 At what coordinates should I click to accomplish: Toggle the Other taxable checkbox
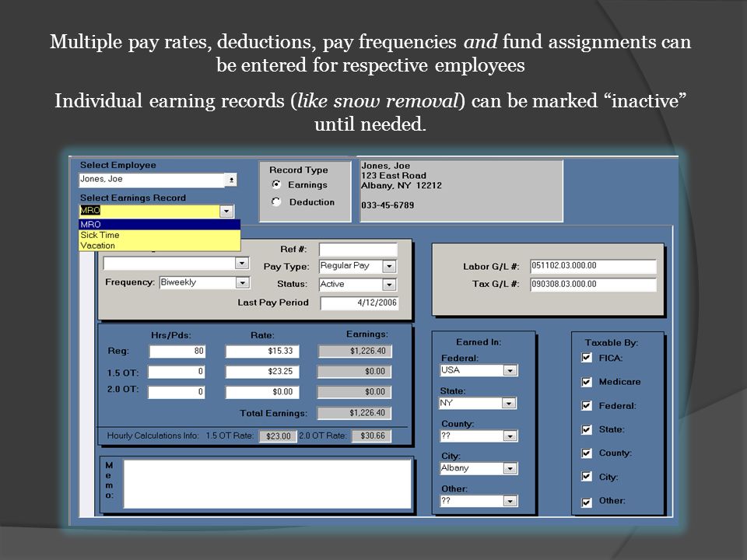pyautogui.click(x=587, y=502)
